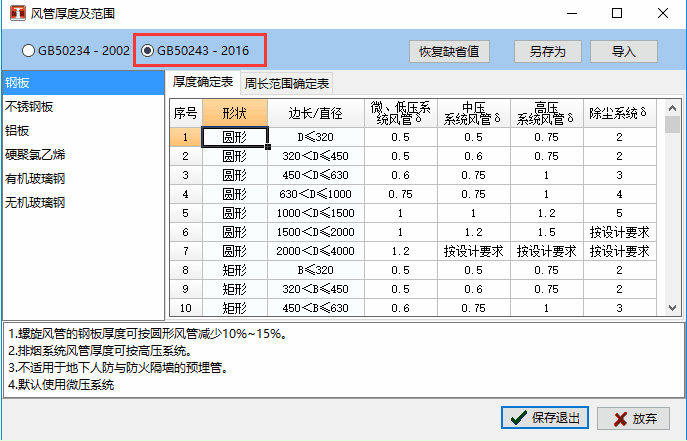Switch to the 周长范围确定表 tab

(287, 83)
